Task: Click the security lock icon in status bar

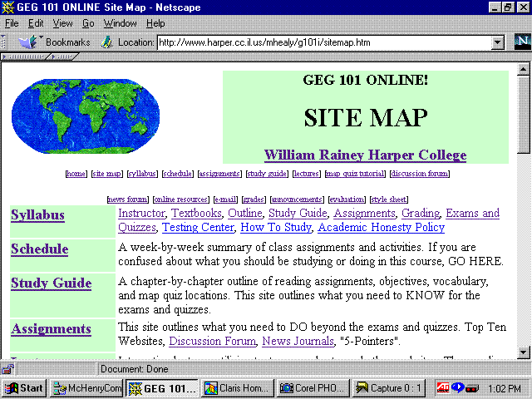Action: coord(7,369)
